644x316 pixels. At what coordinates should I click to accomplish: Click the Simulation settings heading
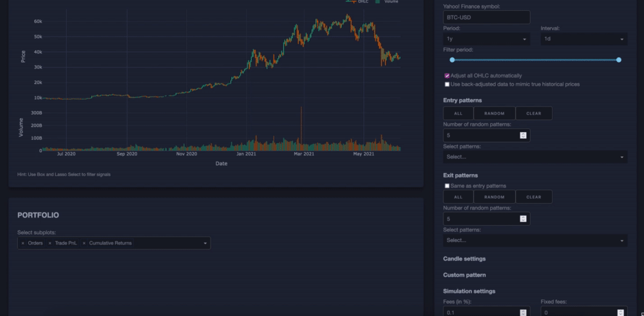tap(469, 291)
